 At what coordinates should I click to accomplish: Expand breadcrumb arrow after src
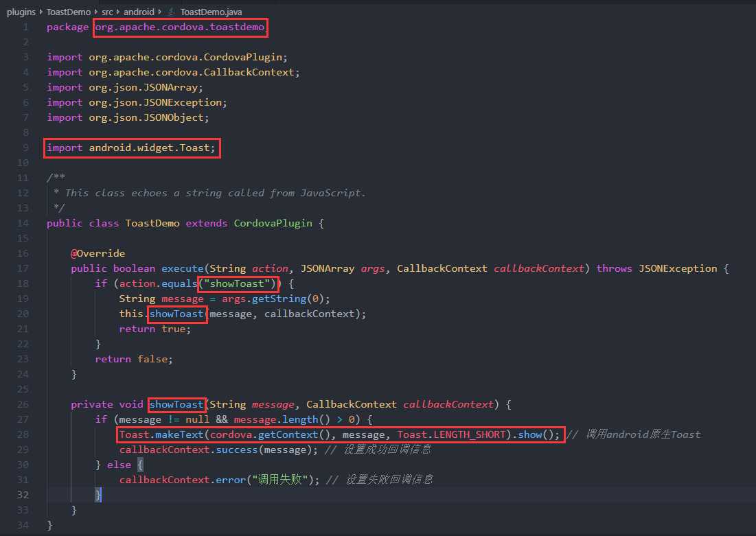[118, 12]
